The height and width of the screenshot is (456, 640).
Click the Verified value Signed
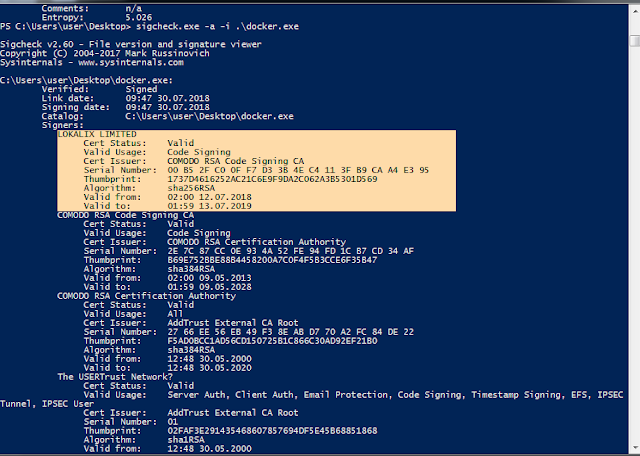[141, 89]
